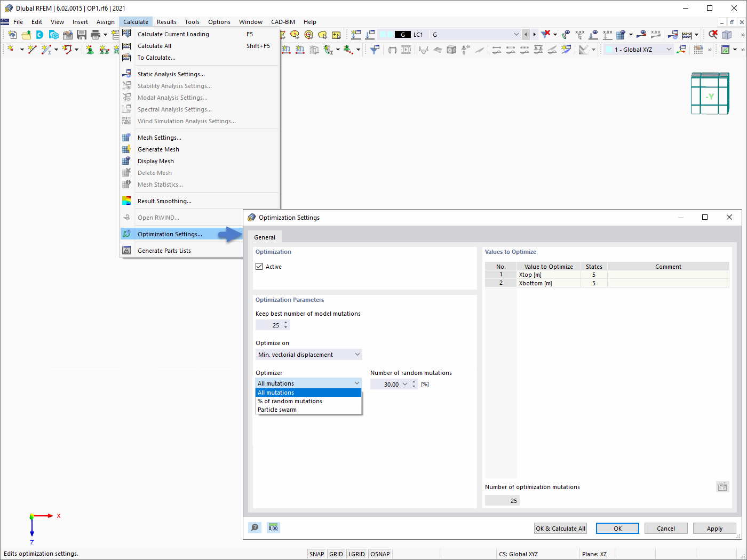Select the nodal support tool icon
The width and height of the screenshot is (747, 560).
click(90, 50)
